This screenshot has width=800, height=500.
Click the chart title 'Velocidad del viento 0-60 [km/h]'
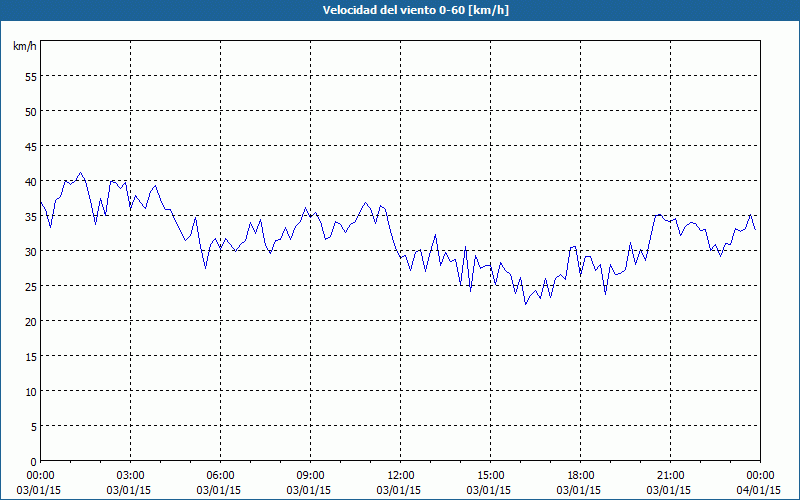pos(415,10)
